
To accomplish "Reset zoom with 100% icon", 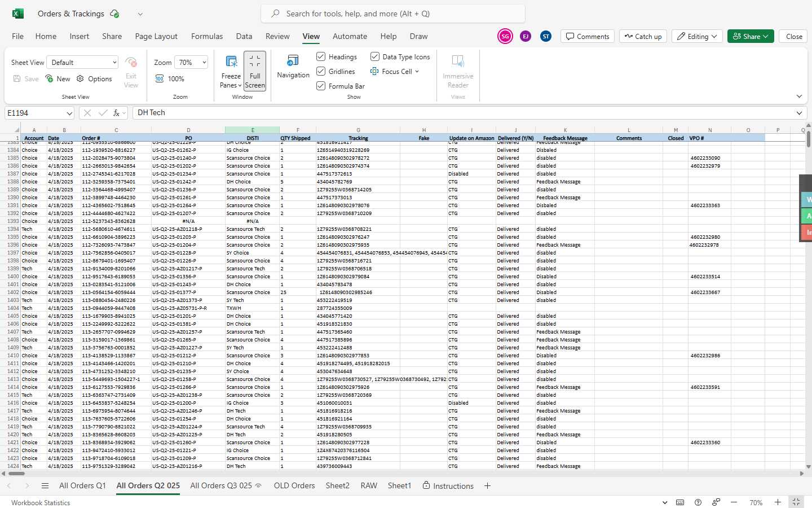I will tap(160, 79).
